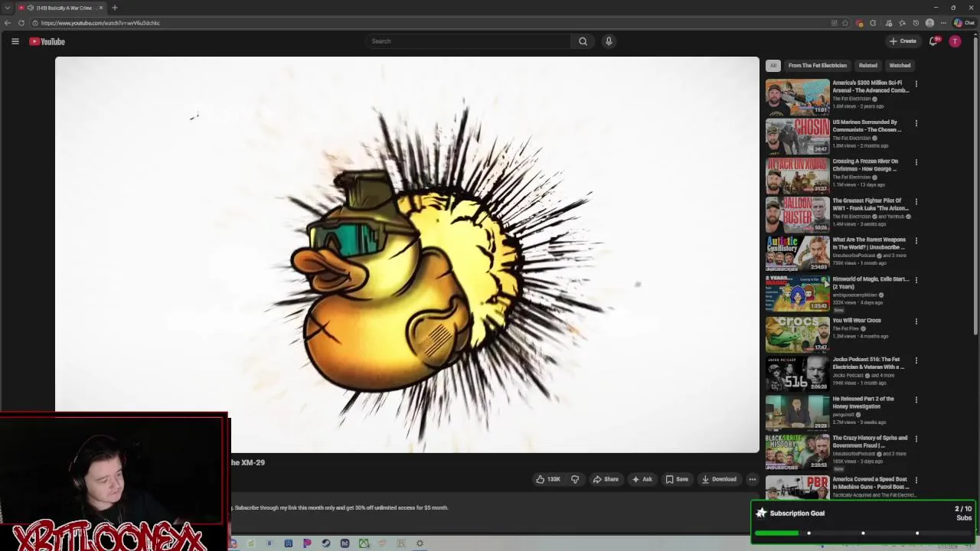
Task: Open browser history clock icon
Action: coord(916,23)
